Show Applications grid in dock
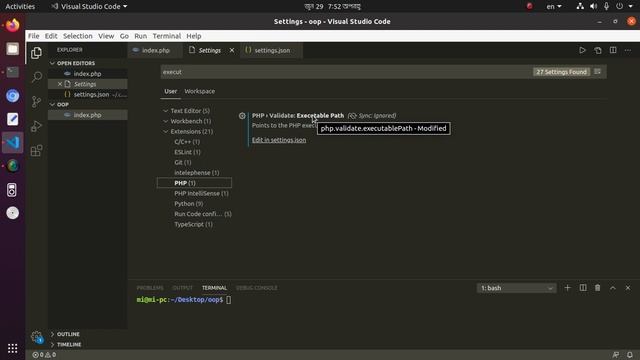This screenshot has width=640, height=360. (13, 348)
